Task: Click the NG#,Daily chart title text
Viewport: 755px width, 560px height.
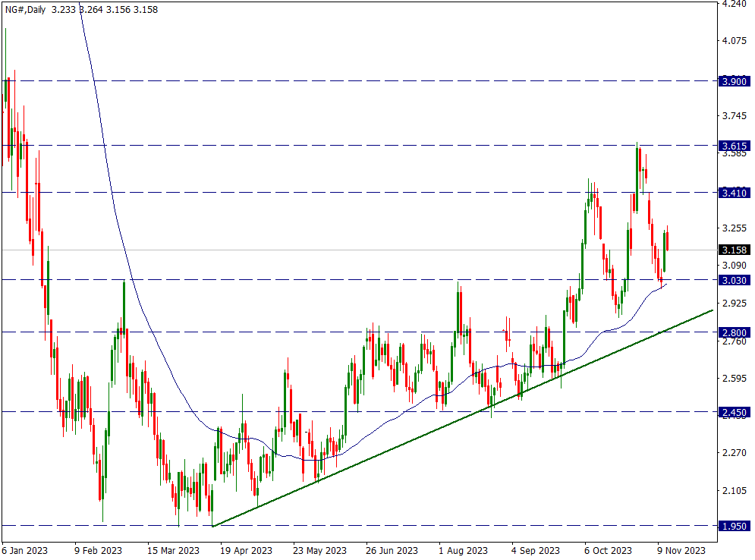Action: 25,9
